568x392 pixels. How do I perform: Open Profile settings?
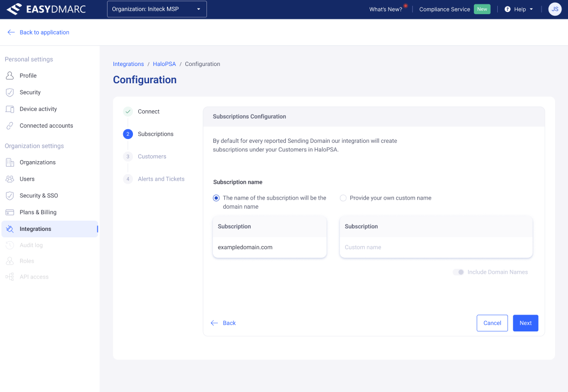click(x=28, y=75)
